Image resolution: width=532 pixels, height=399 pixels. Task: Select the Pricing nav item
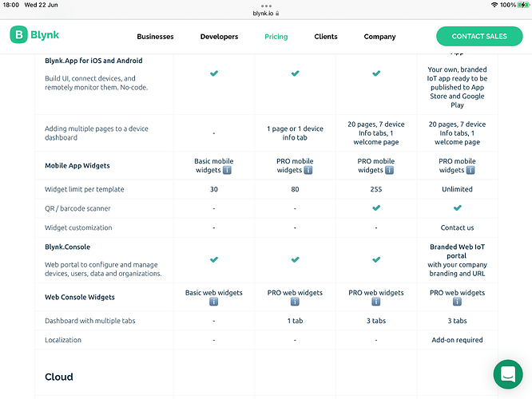pos(276,37)
